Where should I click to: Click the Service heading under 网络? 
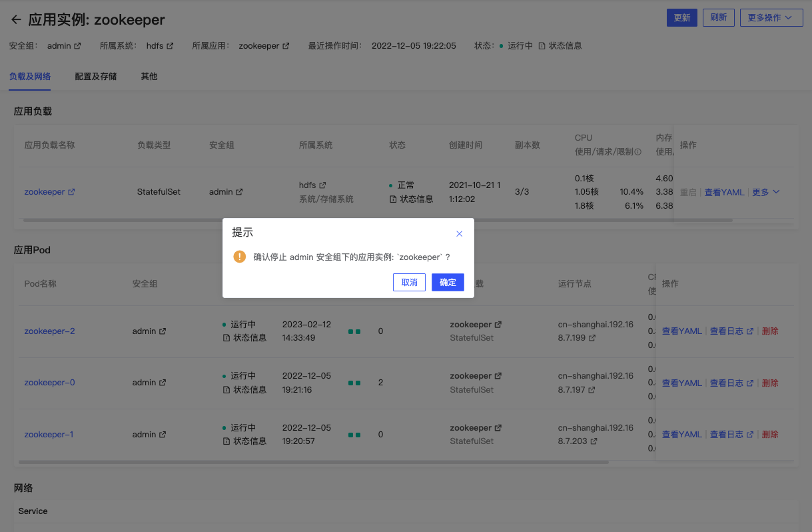[x=33, y=511]
